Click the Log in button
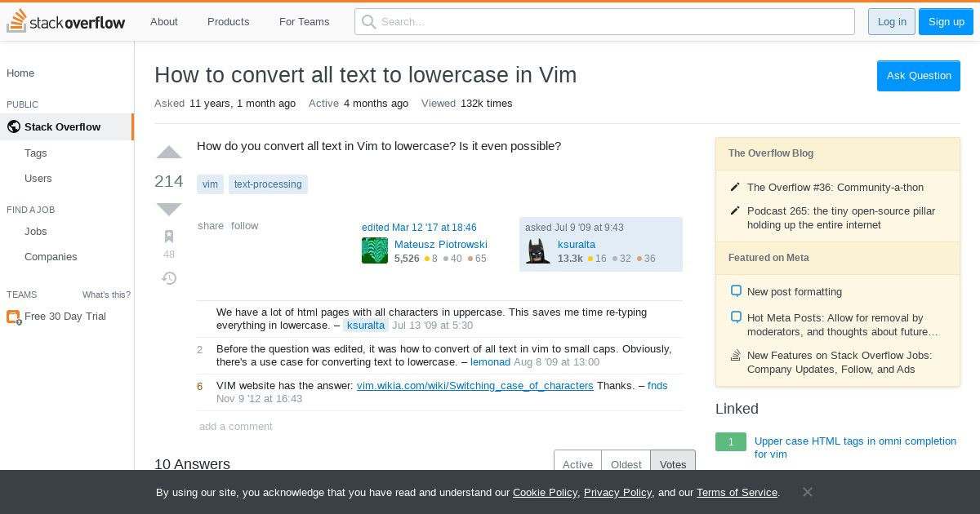980x514 pixels. tap(892, 22)
